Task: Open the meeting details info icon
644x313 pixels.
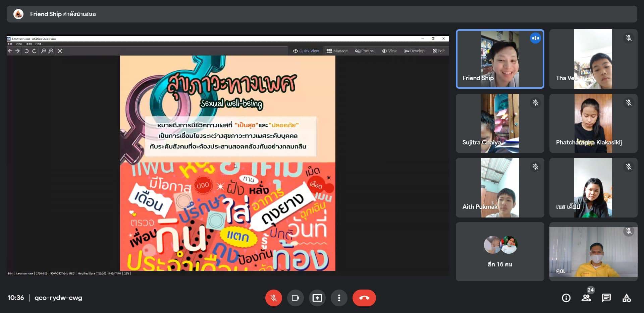Action: click(x=566, y=298)
